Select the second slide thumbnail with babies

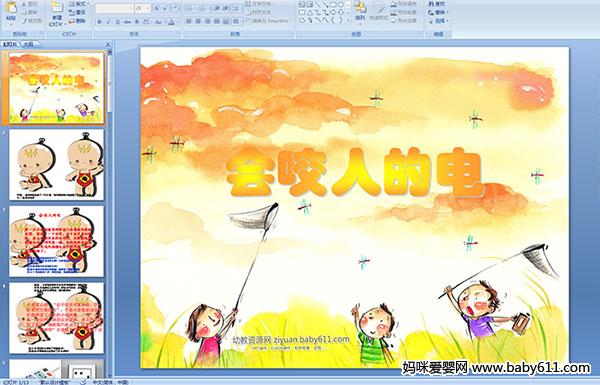[x=56, y=165]
